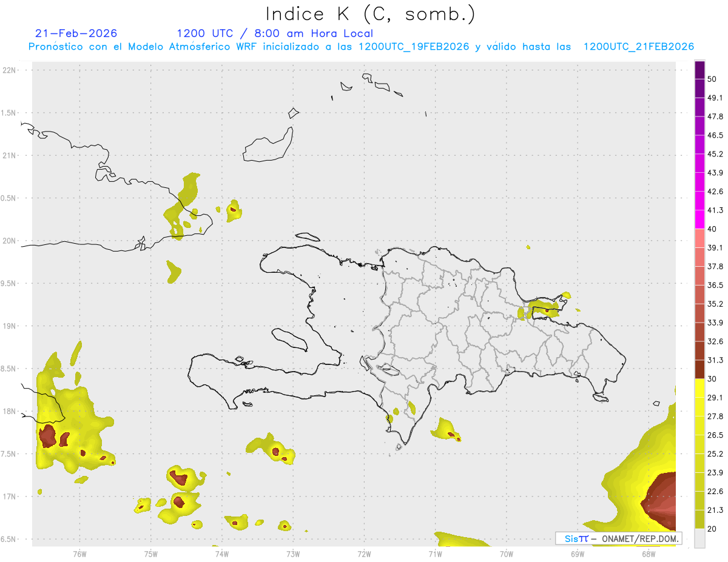Click the 70W longitude label

click(x=507, y=554)
